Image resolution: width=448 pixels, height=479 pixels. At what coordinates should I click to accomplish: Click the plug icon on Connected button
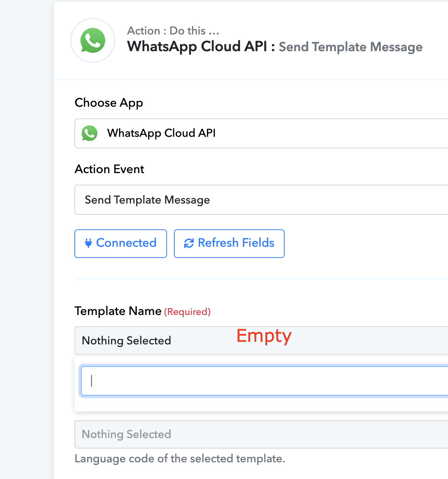(88, 243)
